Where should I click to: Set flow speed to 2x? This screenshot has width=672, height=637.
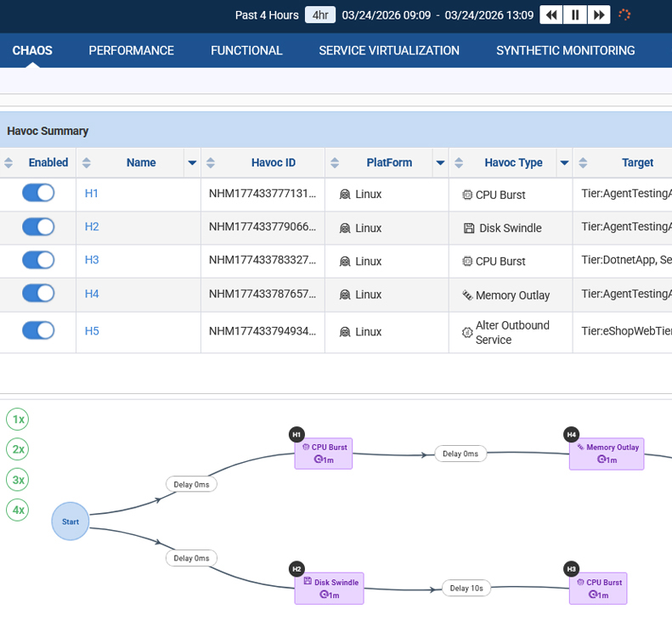point(18,449)
